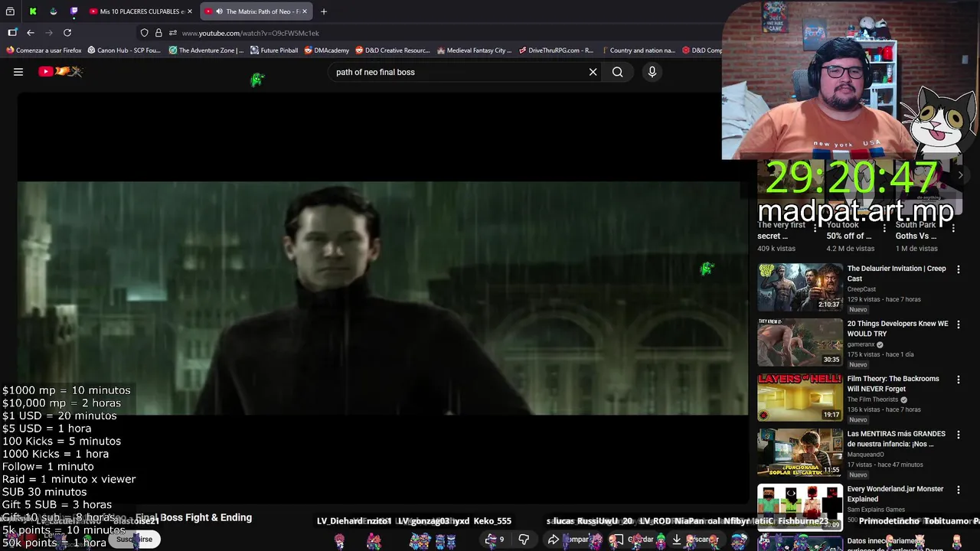Viewport: 980px width, 551px height.
Task: Open DriveThruRPG.com bookmark
Action: point(556,51)
